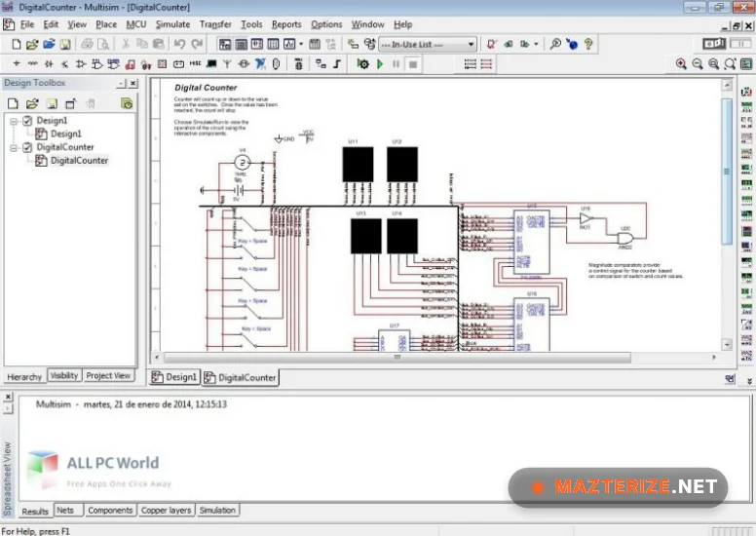756x536 pixels.
Task: Open a file using the yellow folder toolbar icon
Action: click(32, 45)
